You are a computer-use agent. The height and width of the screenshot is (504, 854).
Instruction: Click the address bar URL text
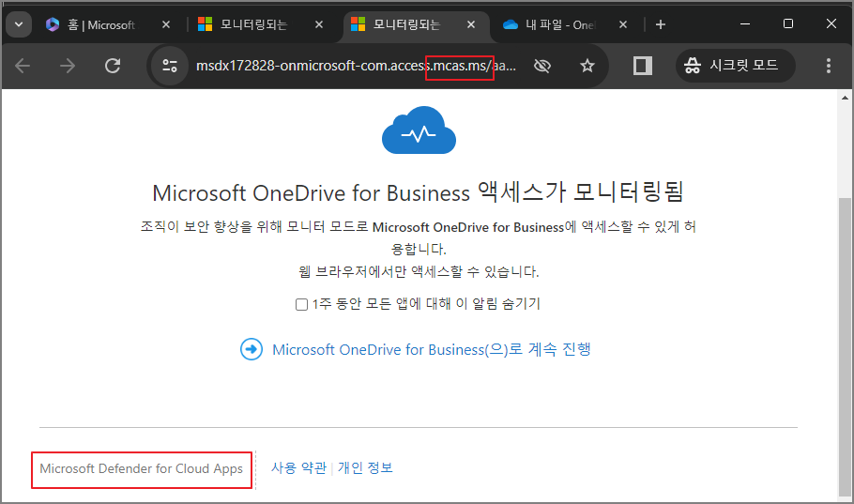click(356, 66)
